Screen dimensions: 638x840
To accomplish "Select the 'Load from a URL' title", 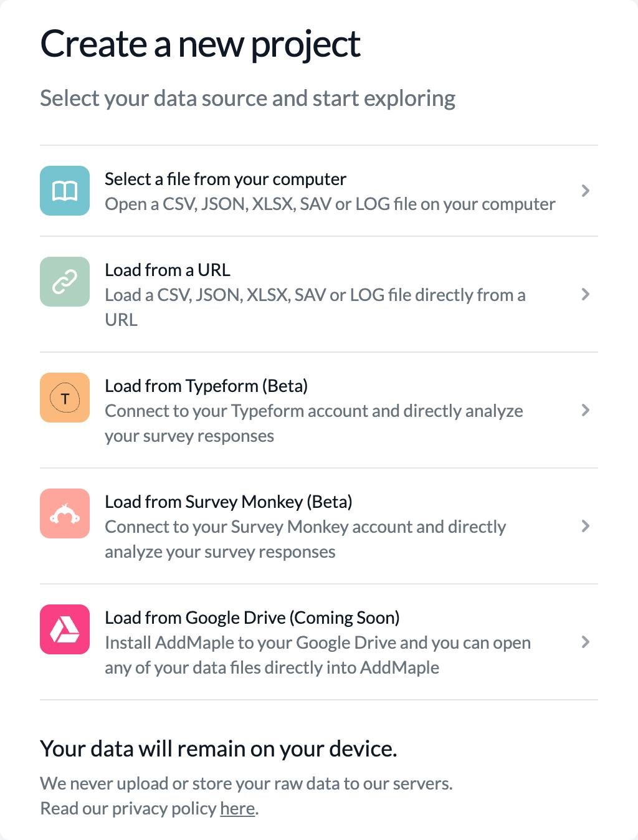I will point(168,270).
